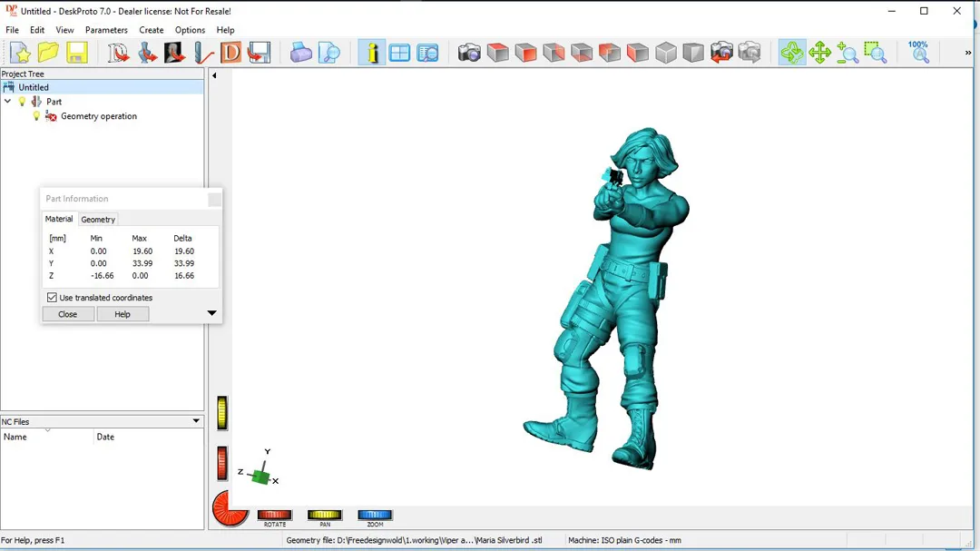980x551 pixels.
Task: Click the round red rotation dial
Action: [x=230, y=508]
